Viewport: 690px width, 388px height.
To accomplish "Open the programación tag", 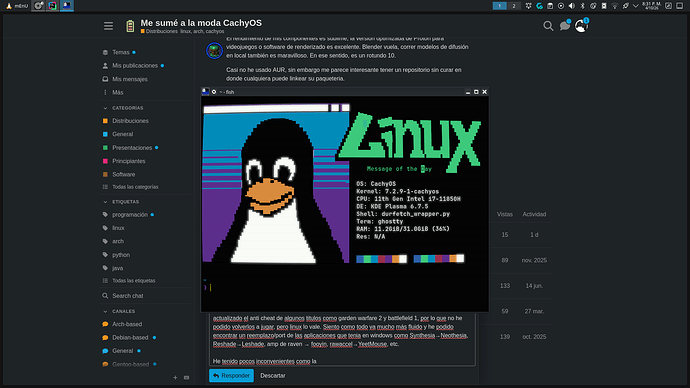I will pyautogui.click(x=130, y=215).
